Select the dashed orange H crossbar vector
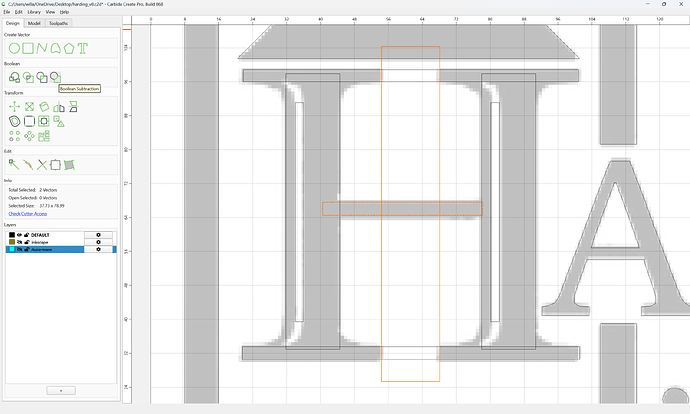Viewport: 690px width, 414px height. pos(402,209)
